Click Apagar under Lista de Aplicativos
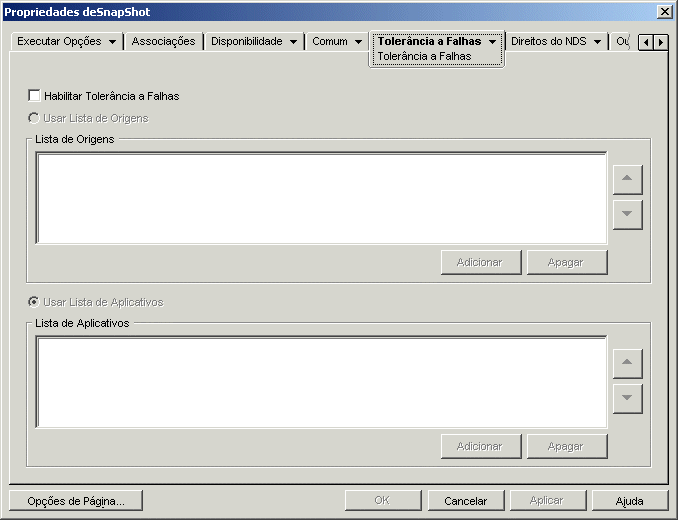Image resolution: width=678 pixels, height=520 pixels. 567,447
